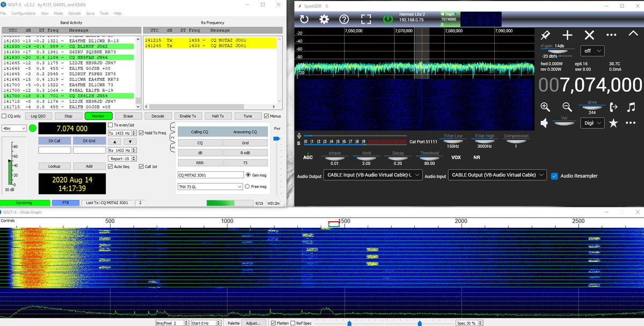Click the Rx 1433 Hz spinner
The width and height of the screenshot is (644, 326).
[122, 150]
